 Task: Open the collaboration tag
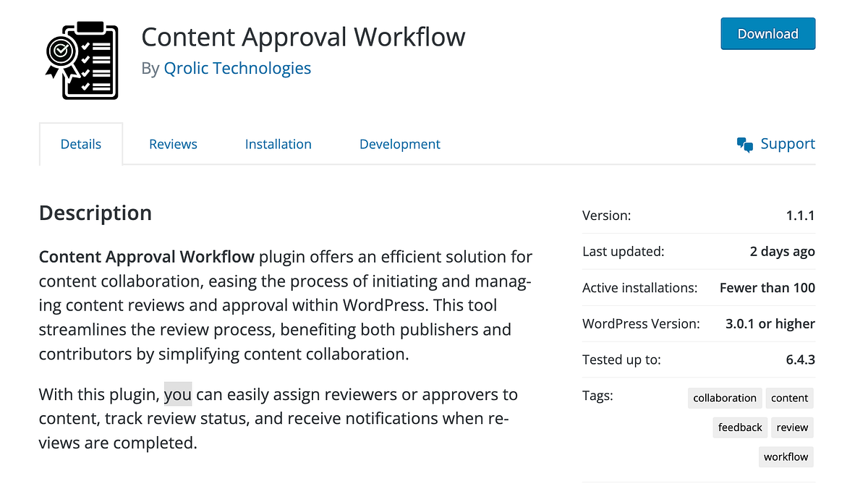724,398
